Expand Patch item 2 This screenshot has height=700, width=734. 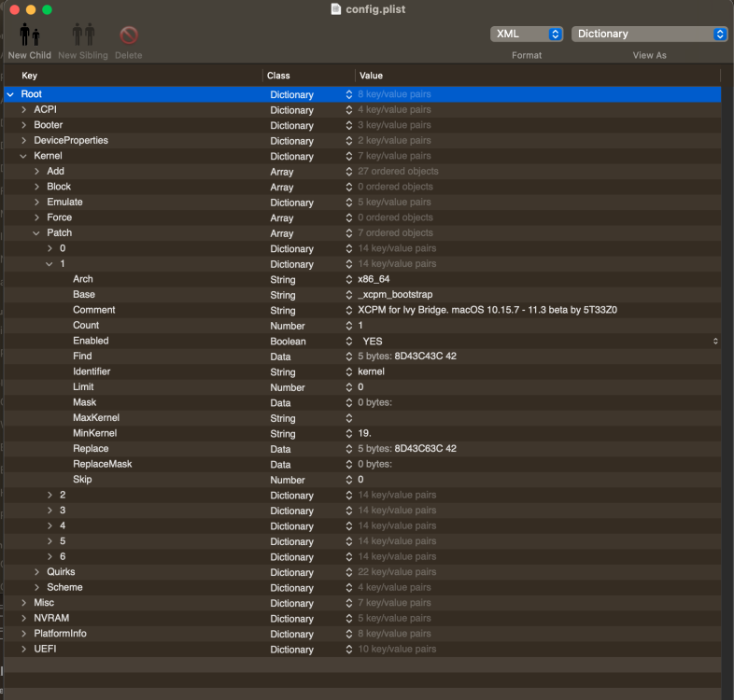[49, 495]
